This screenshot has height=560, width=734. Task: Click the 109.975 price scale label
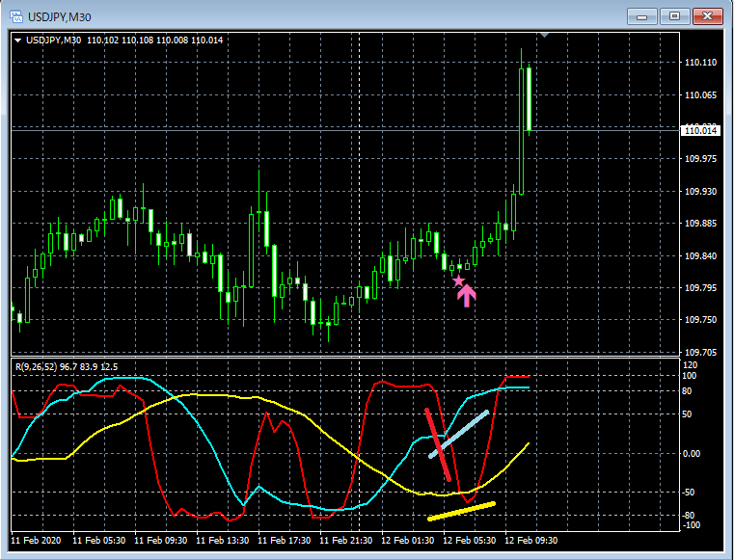700,159
